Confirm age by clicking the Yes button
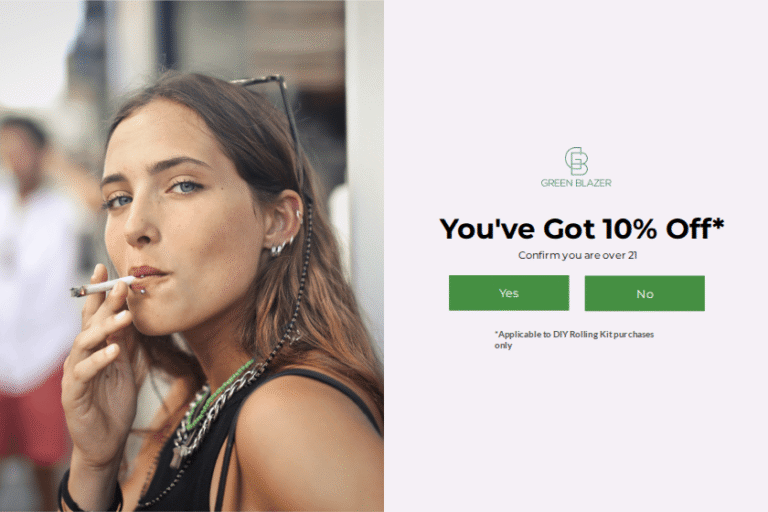Viewport: 768px width, 512px height. pos(509,293)
